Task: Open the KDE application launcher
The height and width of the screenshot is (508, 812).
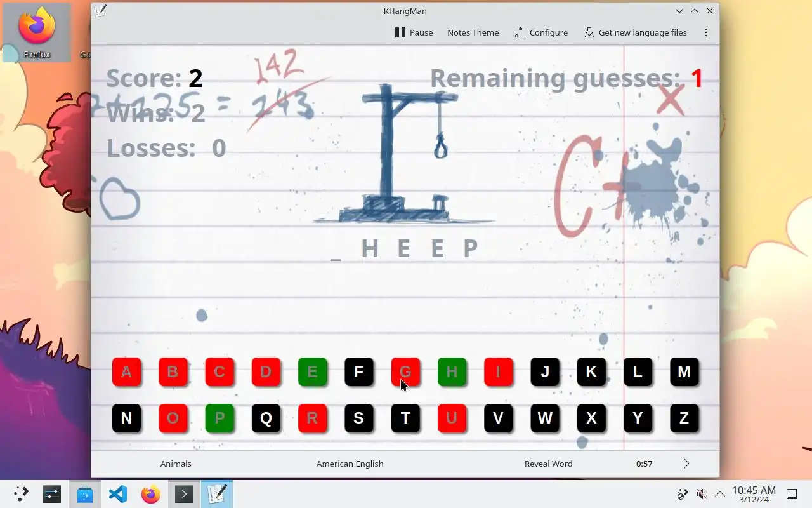Action: point(21,494)
